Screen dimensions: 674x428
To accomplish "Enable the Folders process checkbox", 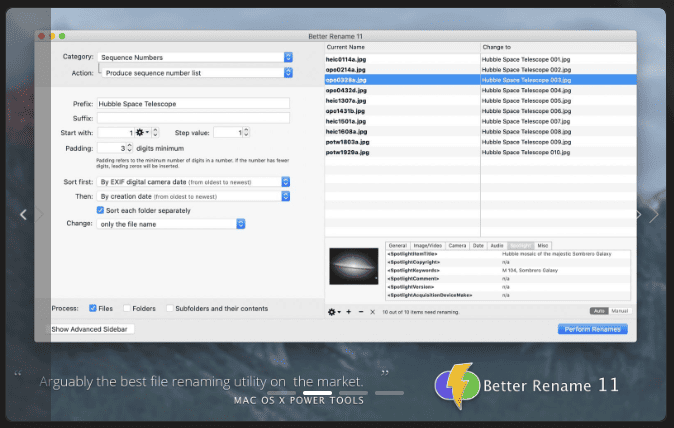I will pos(126,308).
